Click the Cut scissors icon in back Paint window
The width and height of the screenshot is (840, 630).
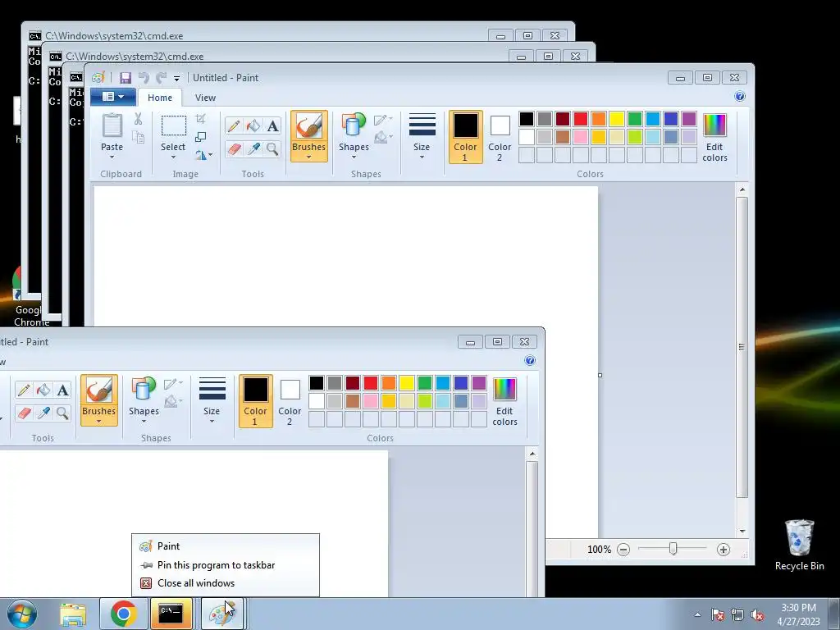(138, 119)
